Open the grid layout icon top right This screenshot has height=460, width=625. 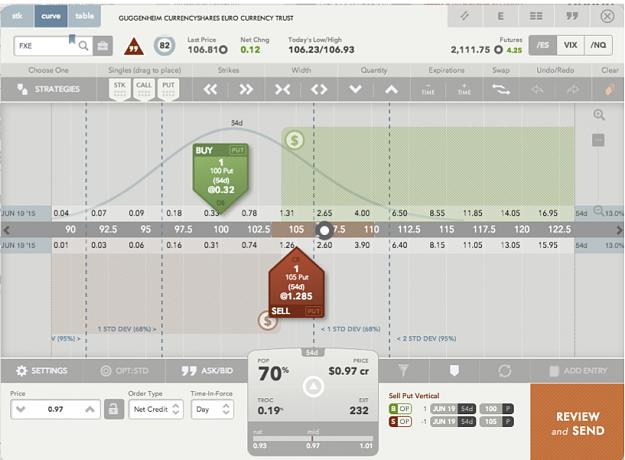coord(536,16)
